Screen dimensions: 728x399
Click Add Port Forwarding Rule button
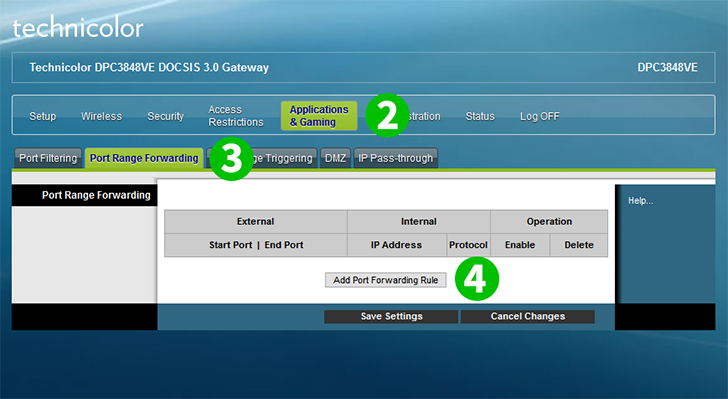click(x=386, y=280)
